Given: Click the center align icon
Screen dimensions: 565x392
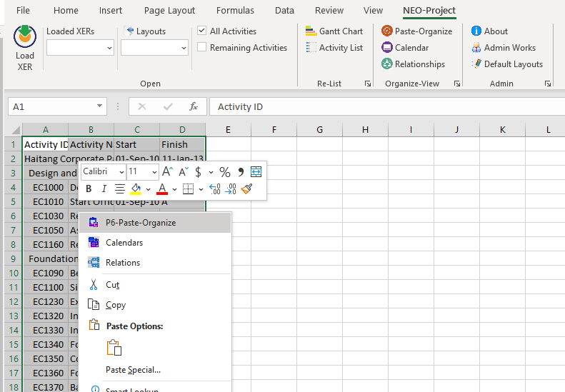Looking at the screenshot, I should [119, 189].
